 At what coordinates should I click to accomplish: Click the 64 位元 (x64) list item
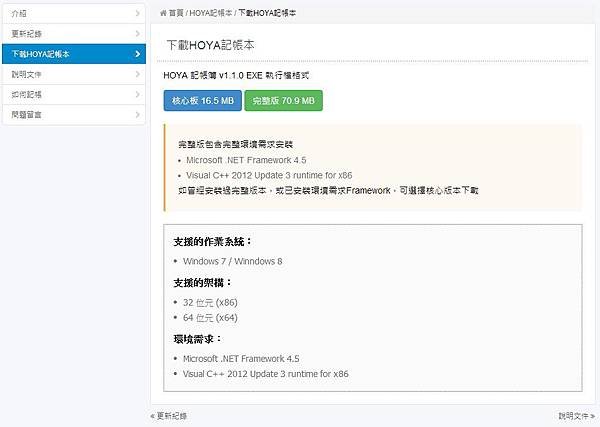click(210, 318)
